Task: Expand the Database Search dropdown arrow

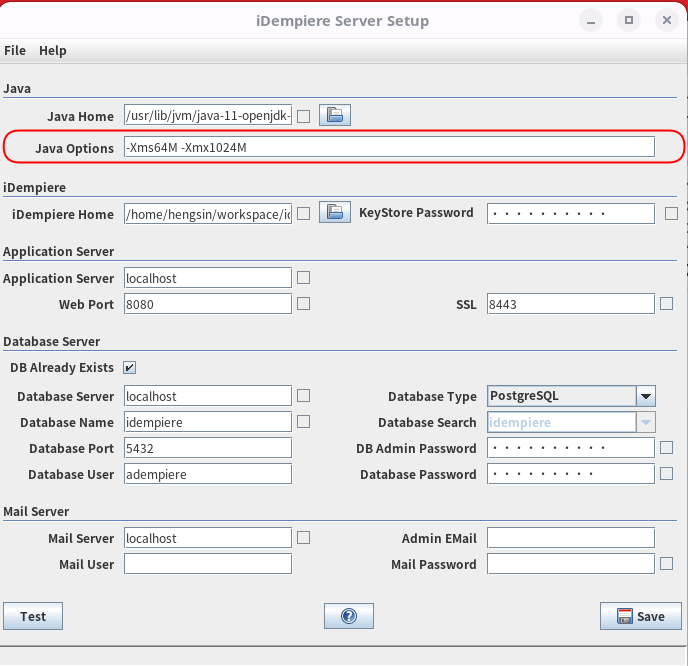Action: (646, 422)
